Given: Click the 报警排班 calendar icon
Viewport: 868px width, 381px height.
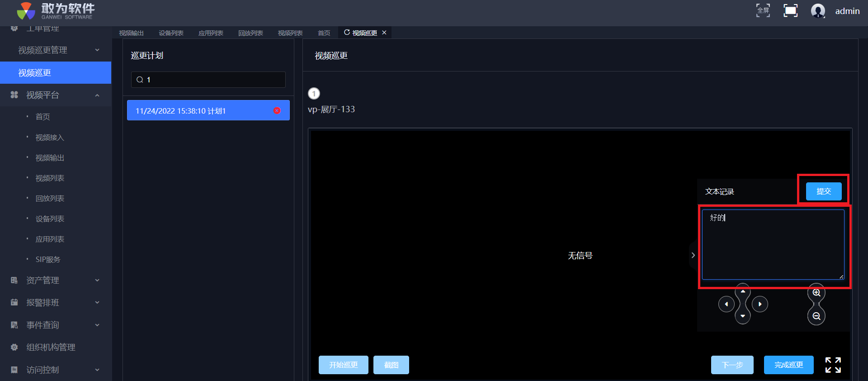Looking at the screenshot, I should [x=14, y=303].
